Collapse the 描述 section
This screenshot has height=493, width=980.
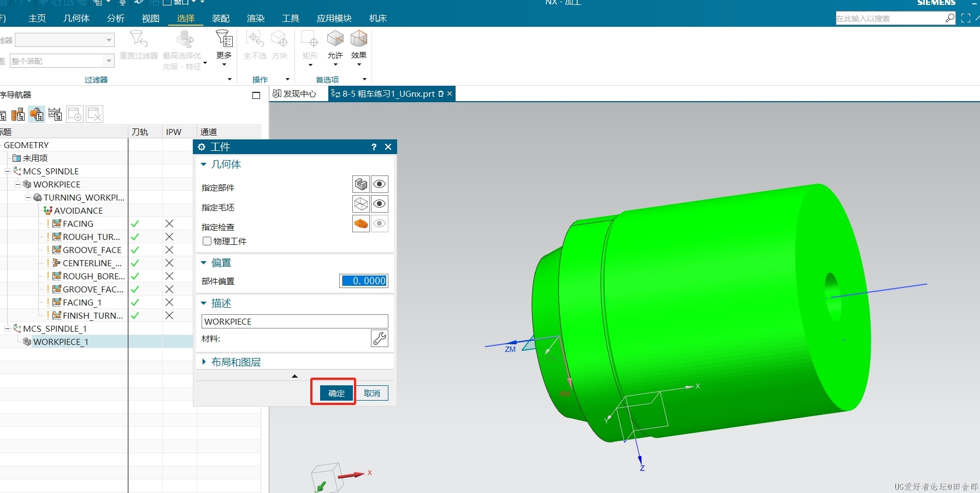coord(204,303)
